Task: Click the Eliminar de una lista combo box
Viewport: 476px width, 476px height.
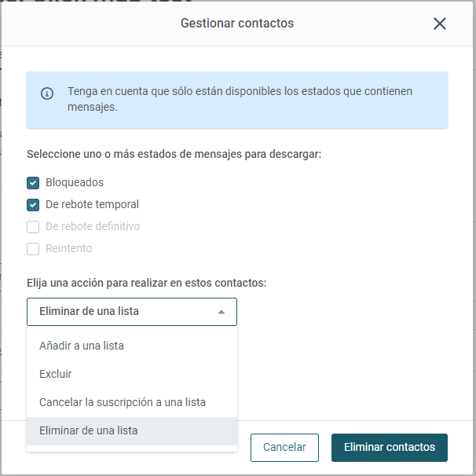Action: point(132,312)
